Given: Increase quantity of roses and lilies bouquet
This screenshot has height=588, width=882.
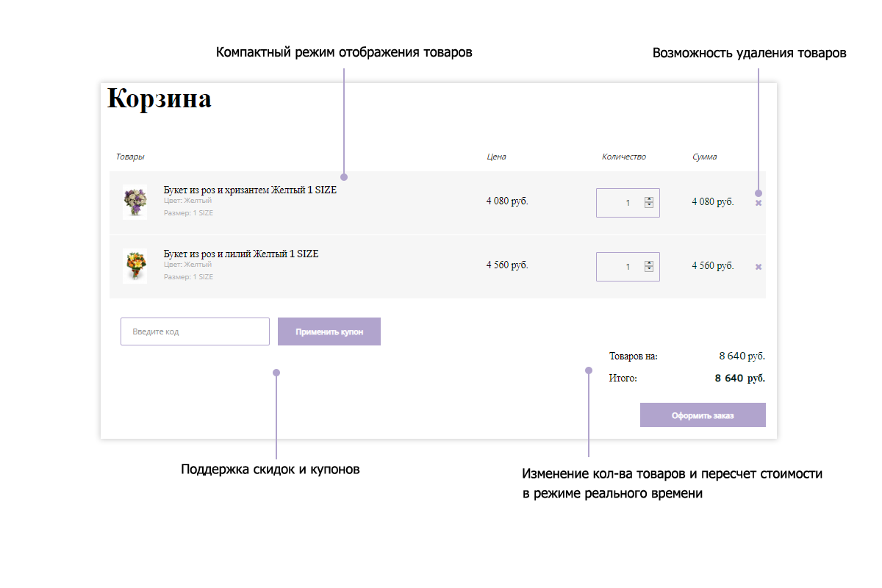Looking at the screenshot, I should [x=649, y=263].
